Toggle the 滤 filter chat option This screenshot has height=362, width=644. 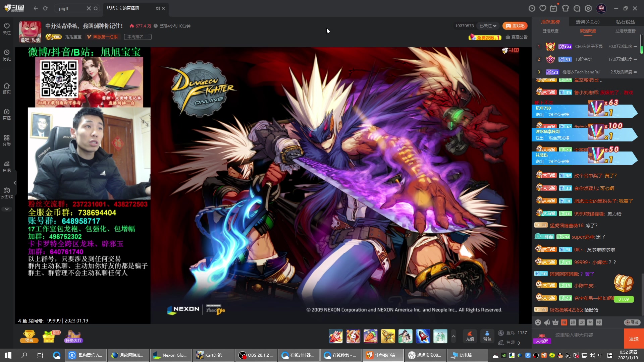(582, 322)
